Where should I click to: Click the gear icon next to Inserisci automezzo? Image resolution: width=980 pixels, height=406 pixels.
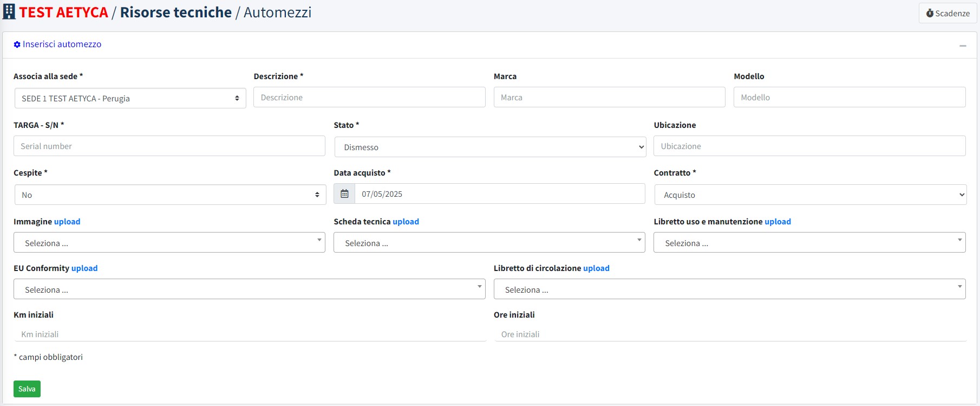click(x=17, y=44)
